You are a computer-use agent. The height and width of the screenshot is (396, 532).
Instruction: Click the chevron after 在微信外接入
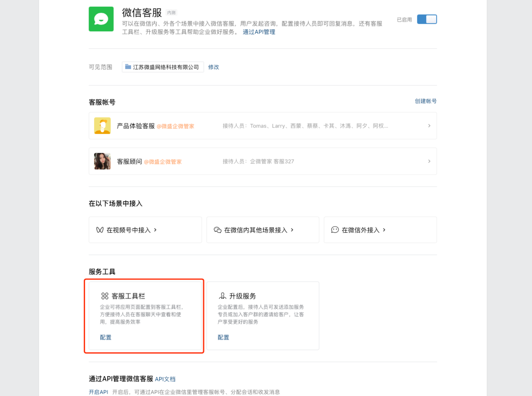[x=384, y=230]
